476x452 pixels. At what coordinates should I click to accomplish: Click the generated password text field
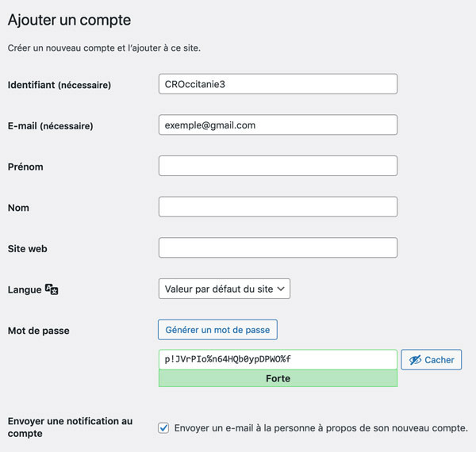tap(278, 359)
